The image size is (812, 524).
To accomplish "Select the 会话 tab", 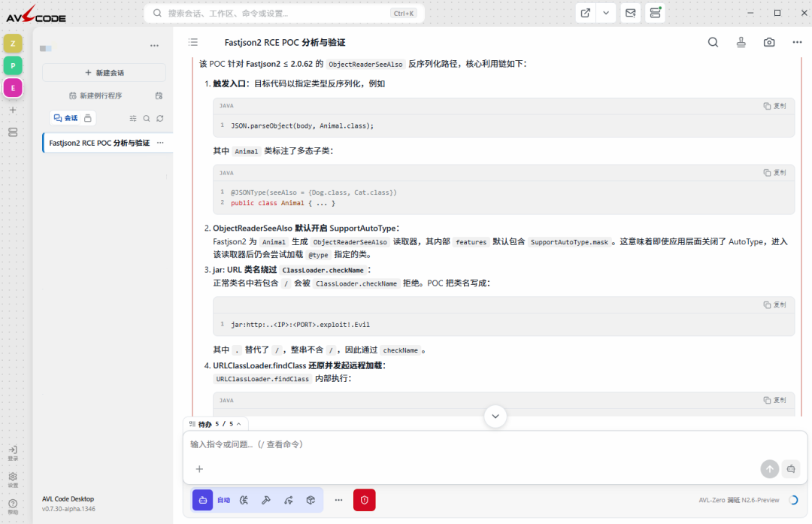I will [65, 118].
